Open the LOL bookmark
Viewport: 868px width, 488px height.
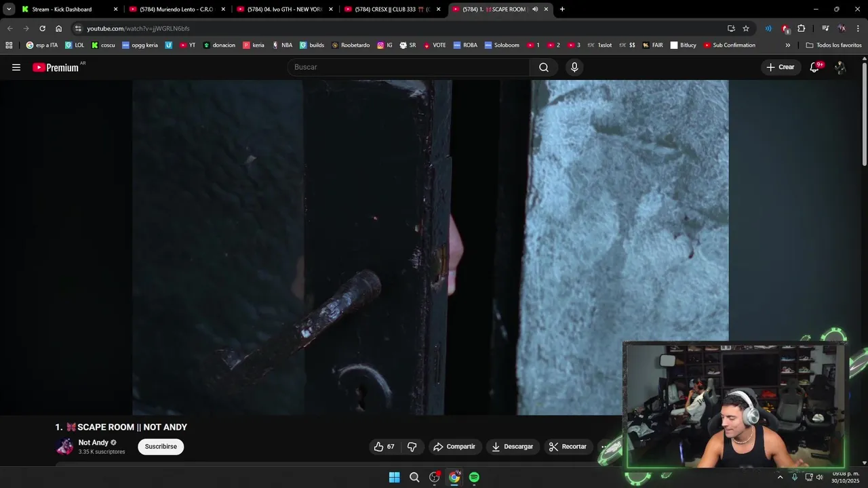click(75, 45)
